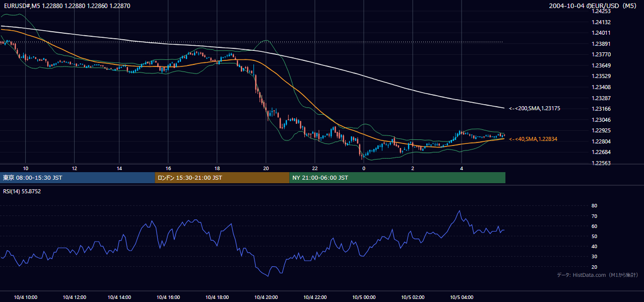Click RSI axis level 30
The height and width of the screenshot is (302, 644).
click(x=594, y=257)
